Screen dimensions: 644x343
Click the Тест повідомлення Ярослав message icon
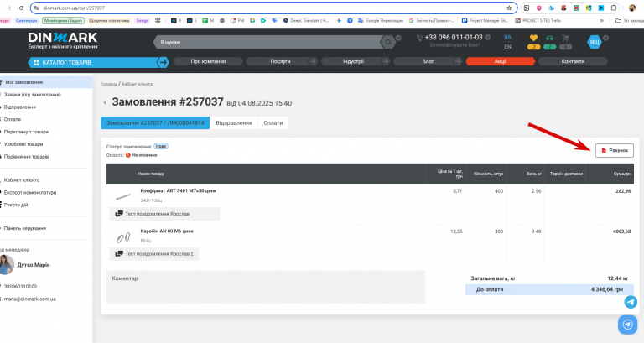(x=119, y=214)
